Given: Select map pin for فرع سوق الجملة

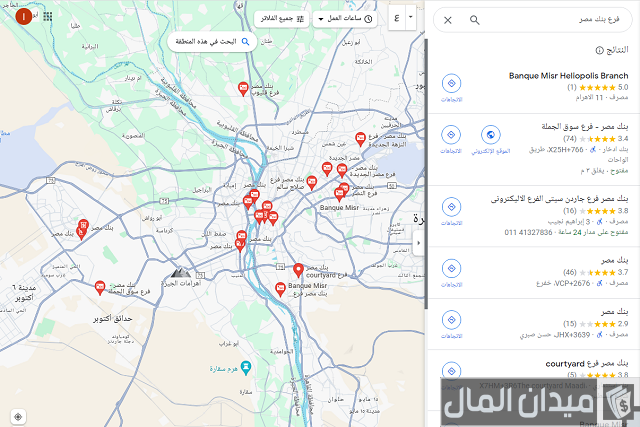Looking at the screenshot, I should point(100,287).
